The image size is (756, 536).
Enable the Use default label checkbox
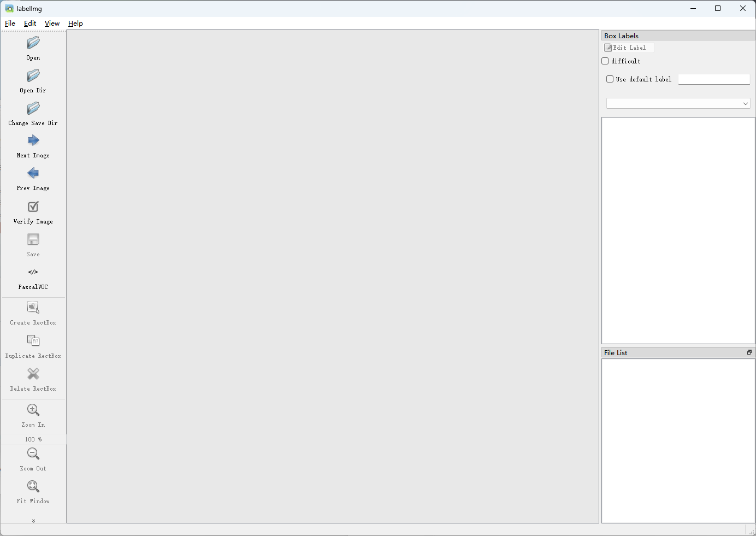click(610, 79)
